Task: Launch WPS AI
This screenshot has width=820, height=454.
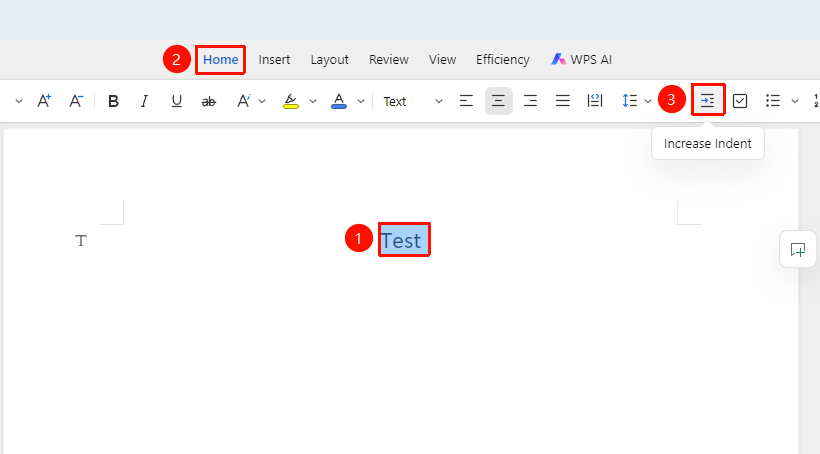Action: coord(581,60)
